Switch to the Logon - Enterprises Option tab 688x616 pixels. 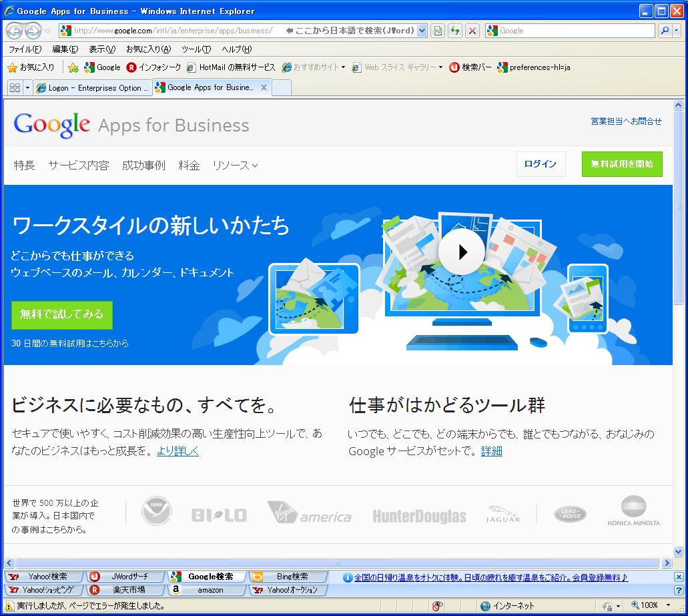[x=92, y=87]
